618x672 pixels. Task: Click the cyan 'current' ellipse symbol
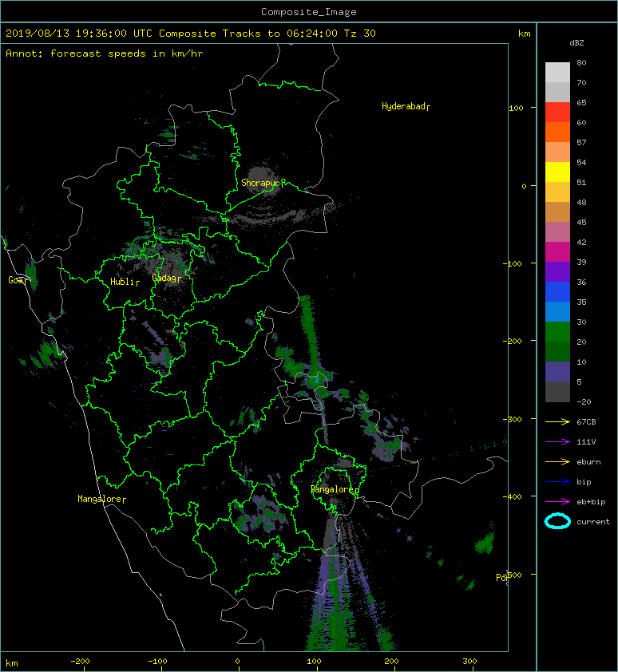pos(557,521)
